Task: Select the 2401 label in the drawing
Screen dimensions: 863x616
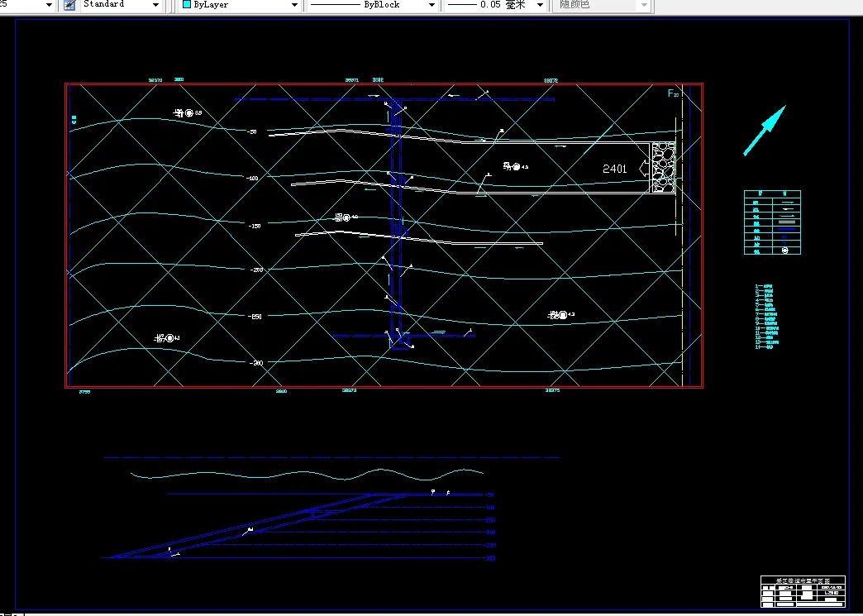Action: pos(615,169)
